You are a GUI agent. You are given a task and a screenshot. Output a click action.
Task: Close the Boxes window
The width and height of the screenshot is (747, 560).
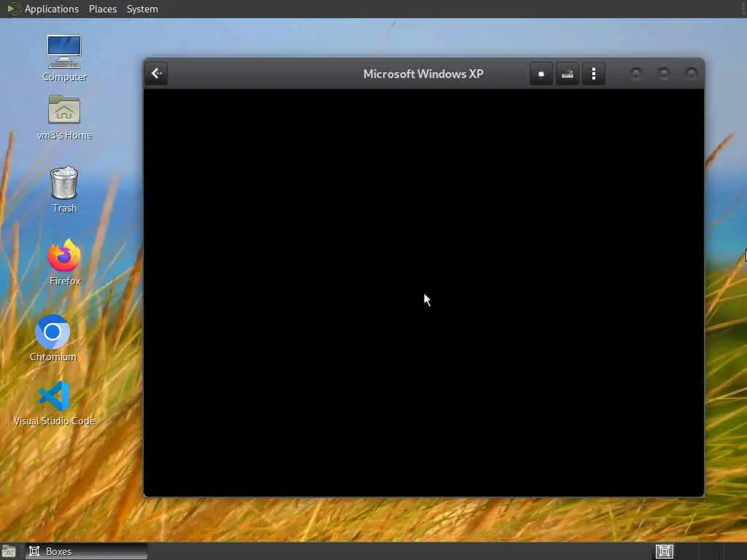tap(691, 74)
